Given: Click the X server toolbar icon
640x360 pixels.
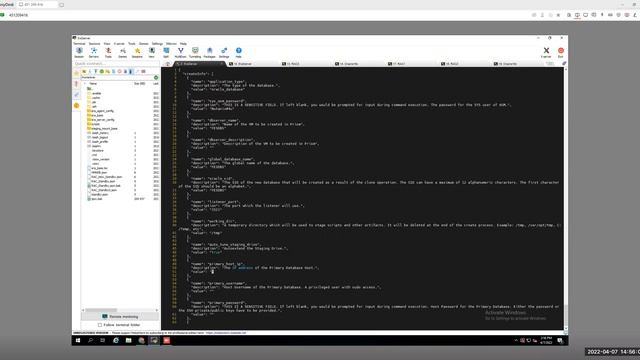Looking at the screenshot, I should [x=546, y=52].
